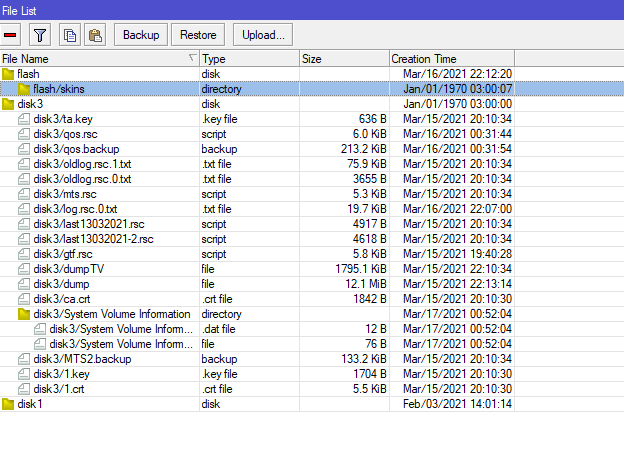Click Mar/16/2021 22:12:20 creation time
Viewport: 624px width, 468px height.
click(457, 74)
